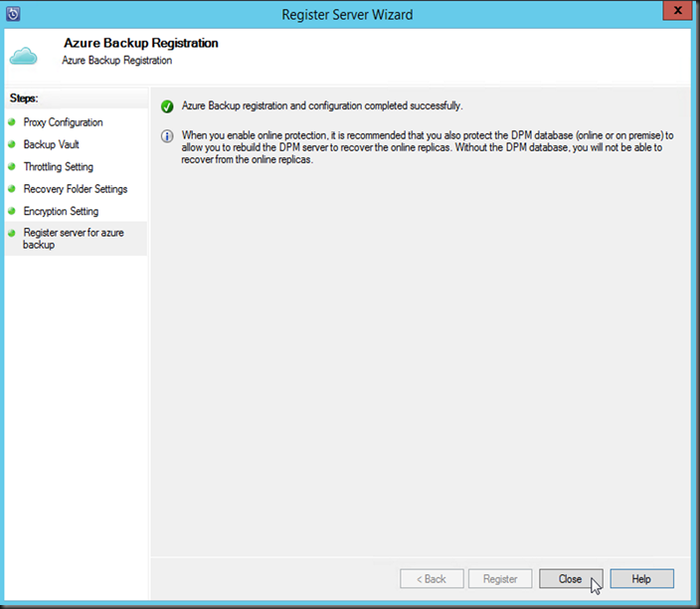
Task: Click green bullet beside Encryption Setting
Action: tap(12, 210)
